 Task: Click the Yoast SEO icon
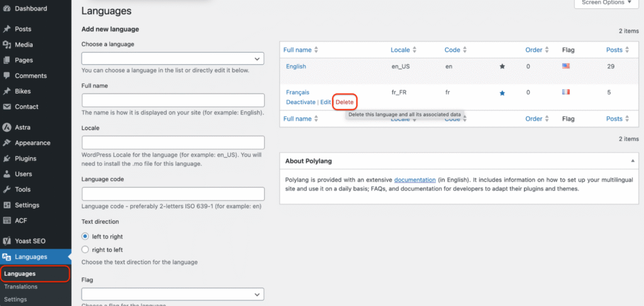pyautogui.click(x=6, y=241)
